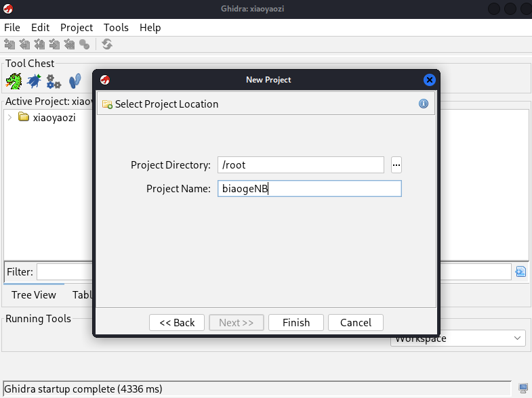Screen dimensions: 532x398
Task: Open the Edit menu
Action: [40, 28]
